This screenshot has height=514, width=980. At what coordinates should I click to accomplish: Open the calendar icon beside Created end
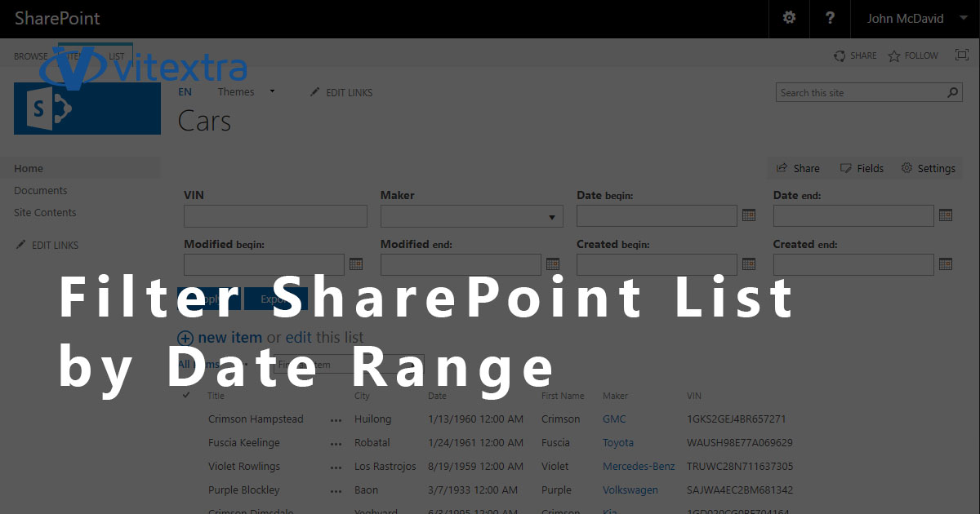click(x=946, y=264)
